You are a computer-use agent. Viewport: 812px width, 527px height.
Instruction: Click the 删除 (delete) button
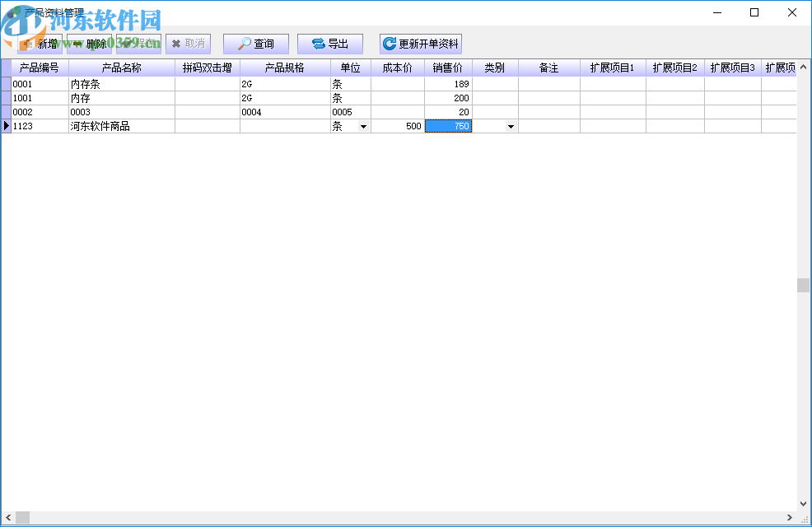(x=89, y=44)
